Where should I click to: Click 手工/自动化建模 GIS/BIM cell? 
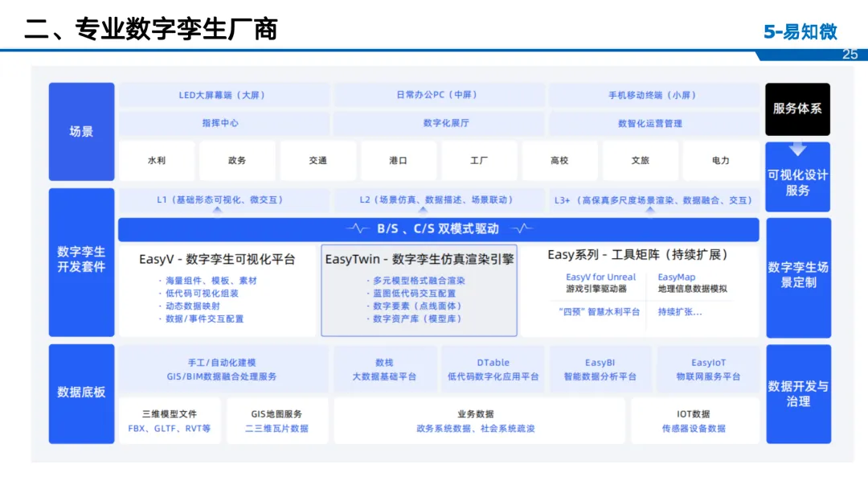pyautogui.click(x=223, y=369)
